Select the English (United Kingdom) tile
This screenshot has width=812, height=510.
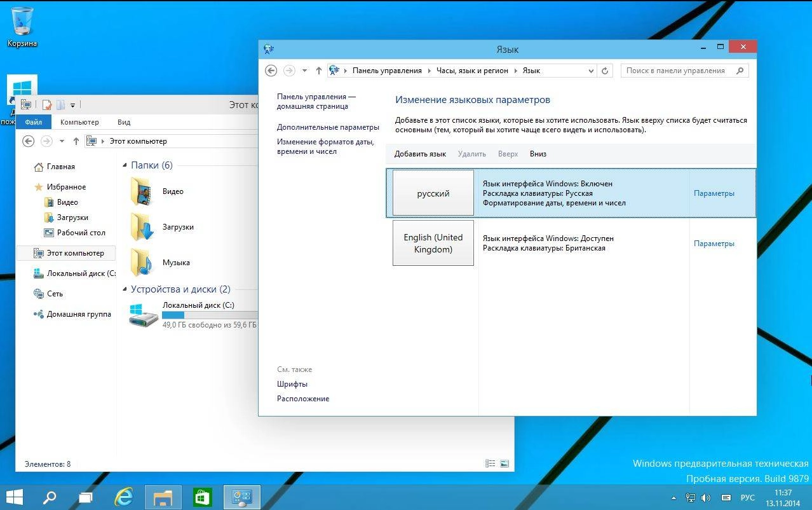click(433, 243)
